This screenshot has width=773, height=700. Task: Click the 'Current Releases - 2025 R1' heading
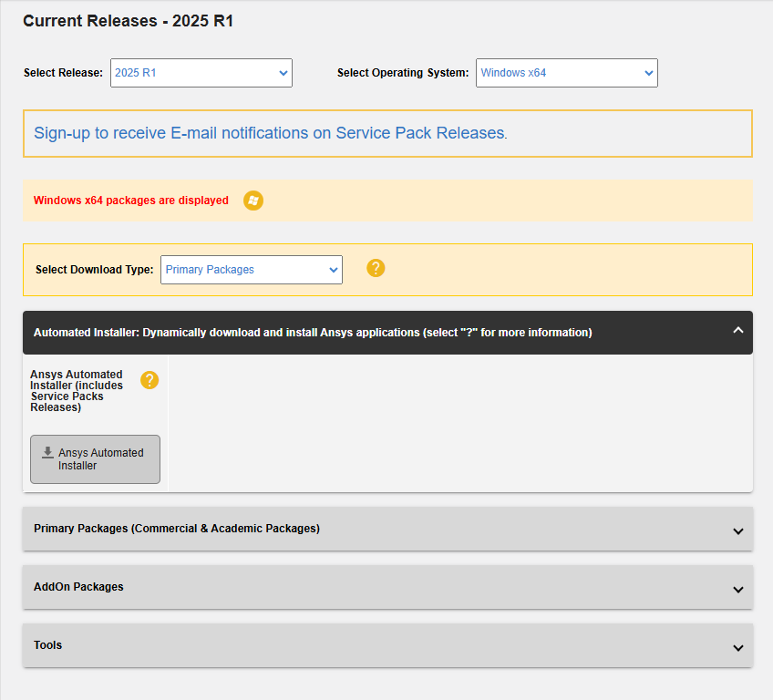tap(129, 21)
